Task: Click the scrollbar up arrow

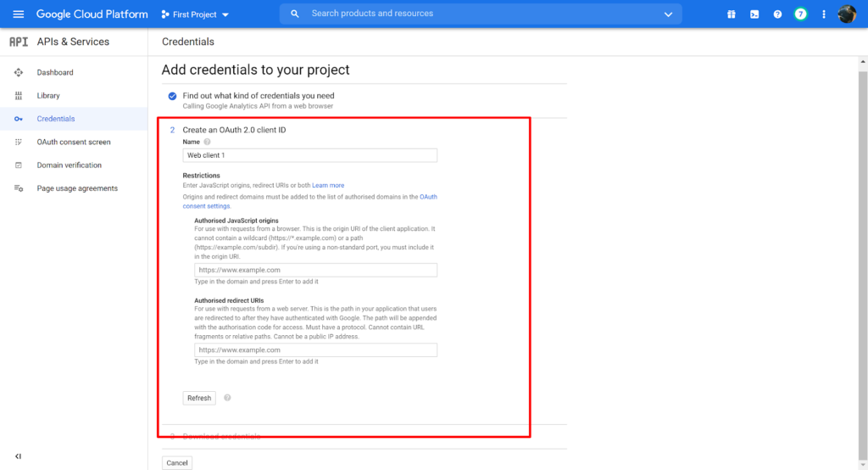Action: pyautogui.click(x=863, y=62)
